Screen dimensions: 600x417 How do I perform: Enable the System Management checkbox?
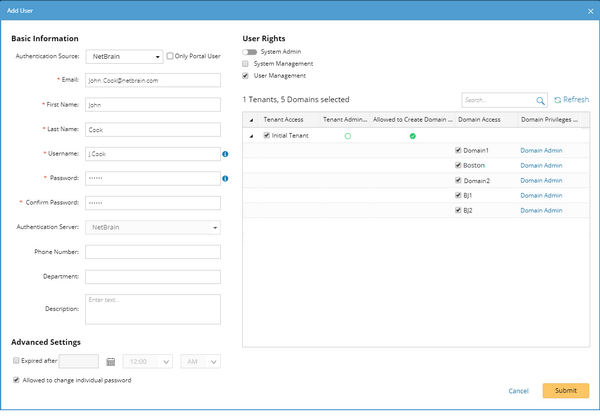click(246, 63)
